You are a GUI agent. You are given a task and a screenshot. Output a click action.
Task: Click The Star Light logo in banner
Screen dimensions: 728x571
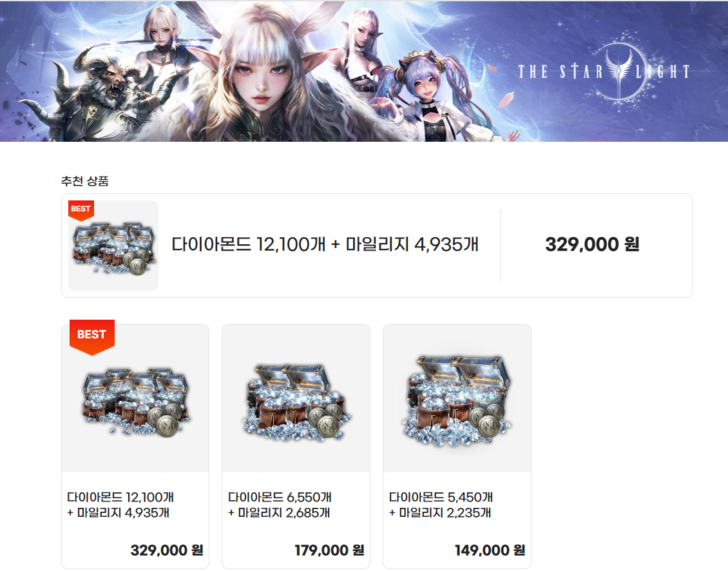[604, 72]
